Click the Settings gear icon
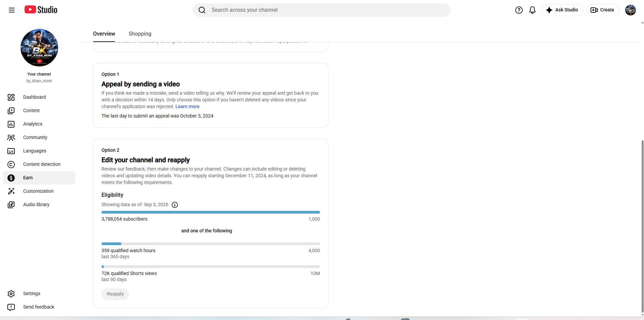The height and width of the screenshot is (320, 644). point(11,294)
